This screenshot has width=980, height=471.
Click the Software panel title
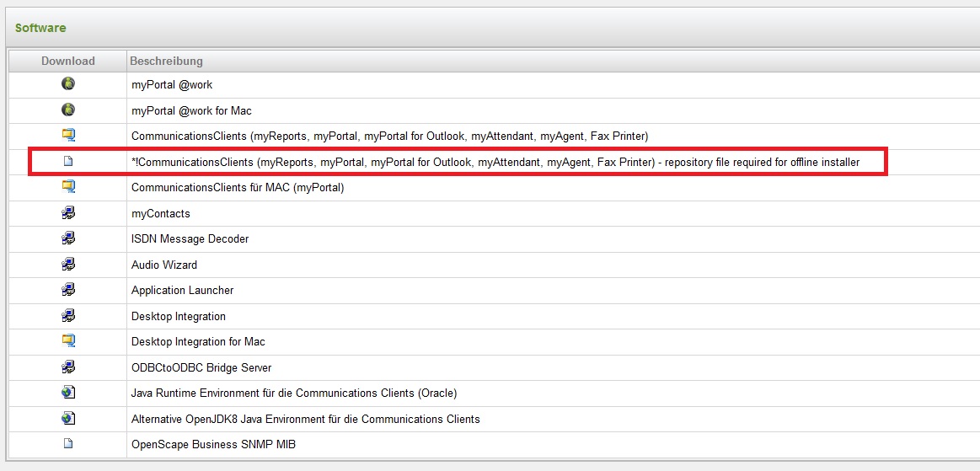(x=40, y=28)
